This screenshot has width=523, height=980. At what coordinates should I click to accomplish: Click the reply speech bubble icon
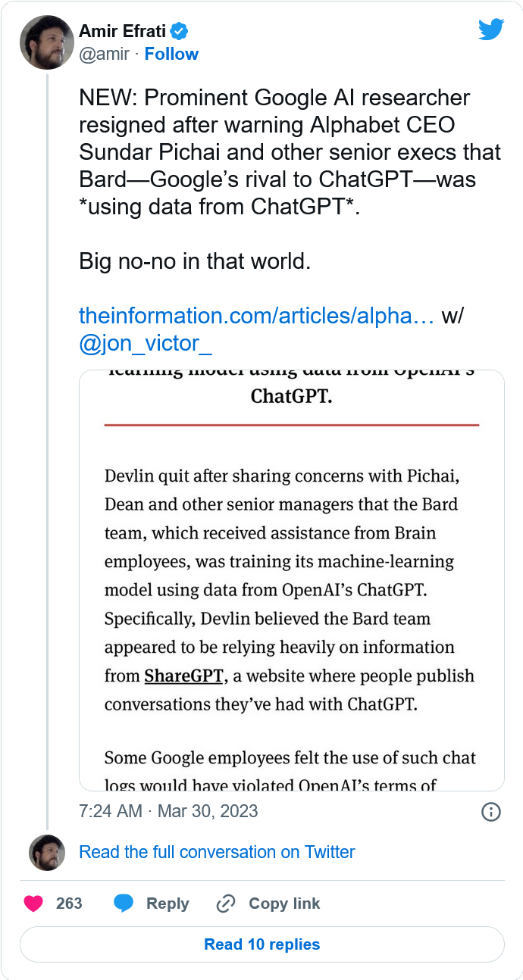pyautogui.click(x=124, y=904)
